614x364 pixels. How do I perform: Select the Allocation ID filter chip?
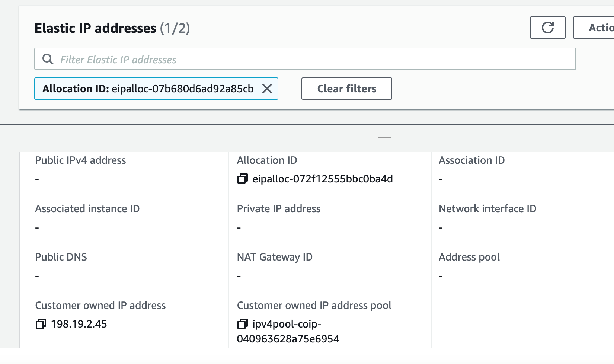[x=148, y=89]
